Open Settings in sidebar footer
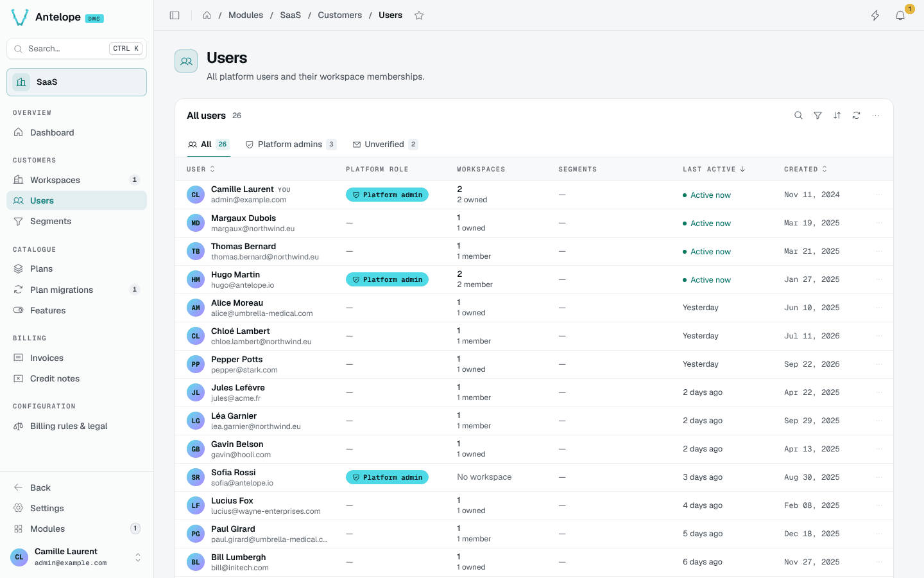This screenshot has height=578, width=924. [76, 508]
